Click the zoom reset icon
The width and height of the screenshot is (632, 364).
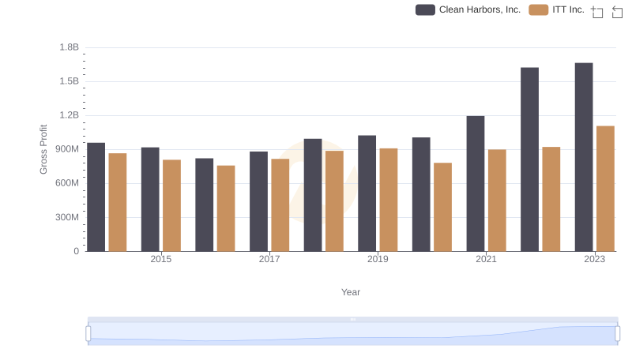click(x=617, y=12)
